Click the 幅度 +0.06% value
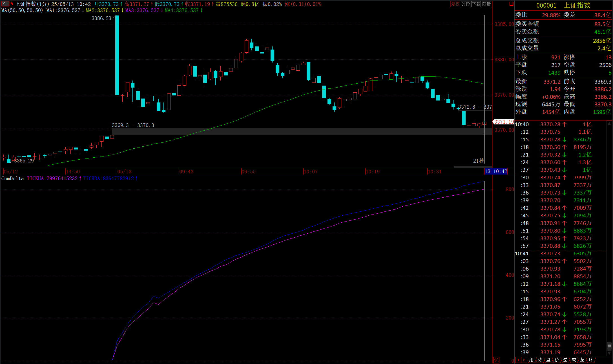The height and width of the screenshot is (364, 613). click(x=551, y=97)
